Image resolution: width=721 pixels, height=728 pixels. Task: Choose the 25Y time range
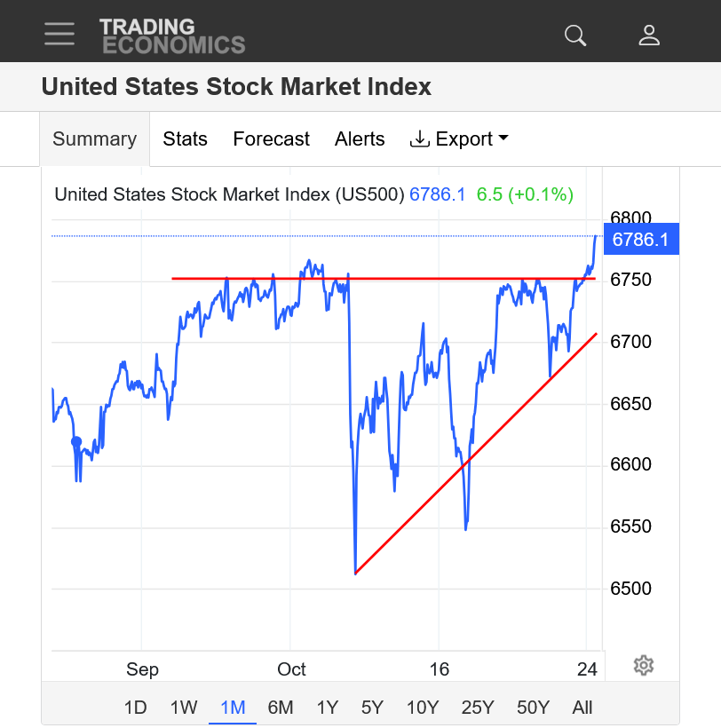[x=478, y=708]
